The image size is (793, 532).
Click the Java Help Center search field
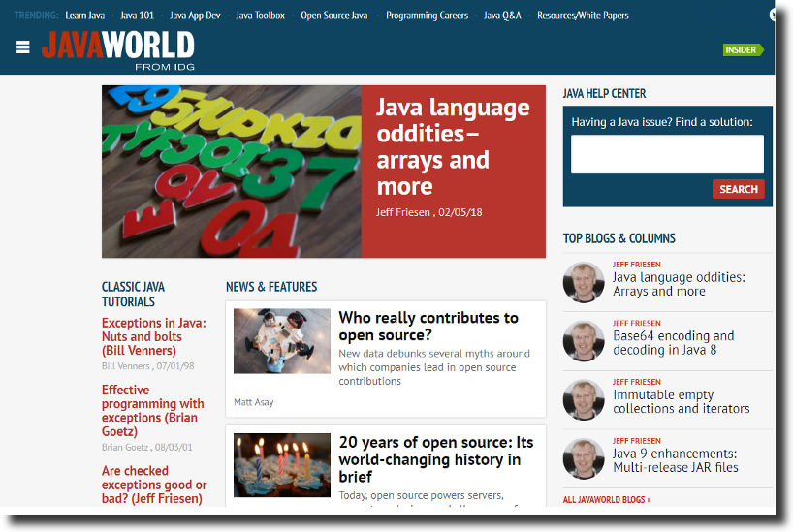667,154
